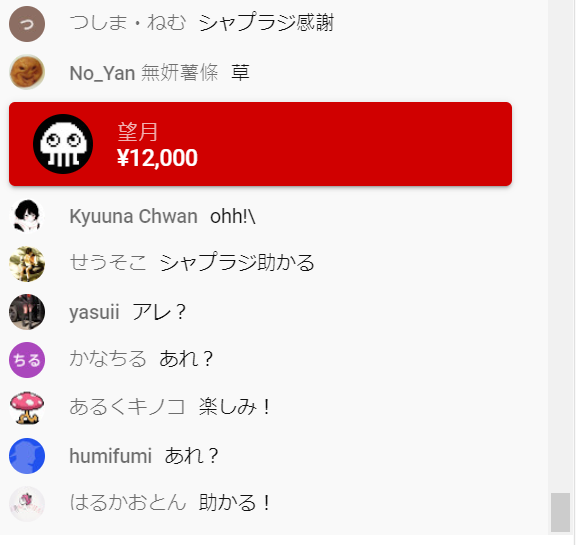Select the mushroom avatar of あるくキノコ
Viewport: 576px width, 545px height.
click(x=27, y=408)
